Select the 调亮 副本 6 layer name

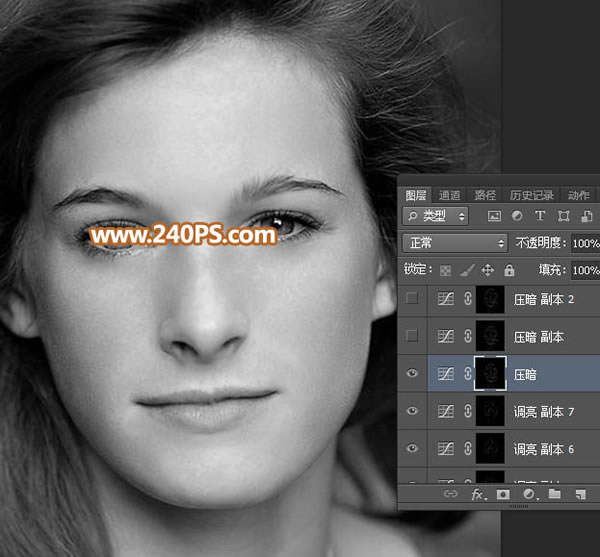(544, 449)
